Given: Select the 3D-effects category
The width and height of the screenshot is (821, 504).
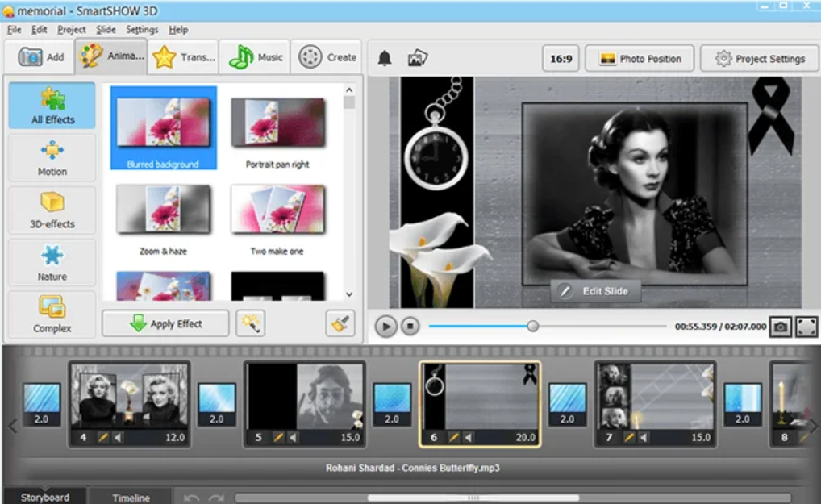Looking at the screenshot, I should click(x=51, y=210).
